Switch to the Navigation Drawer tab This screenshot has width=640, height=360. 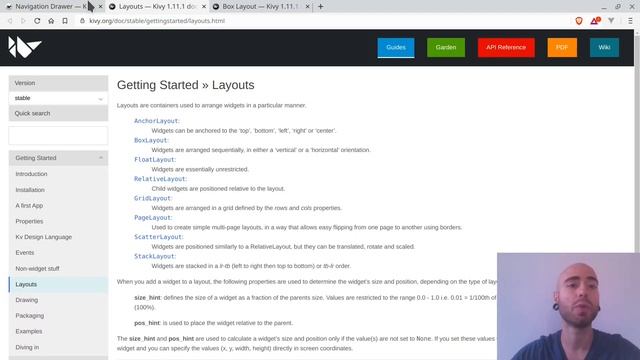(x=51, y=7)
